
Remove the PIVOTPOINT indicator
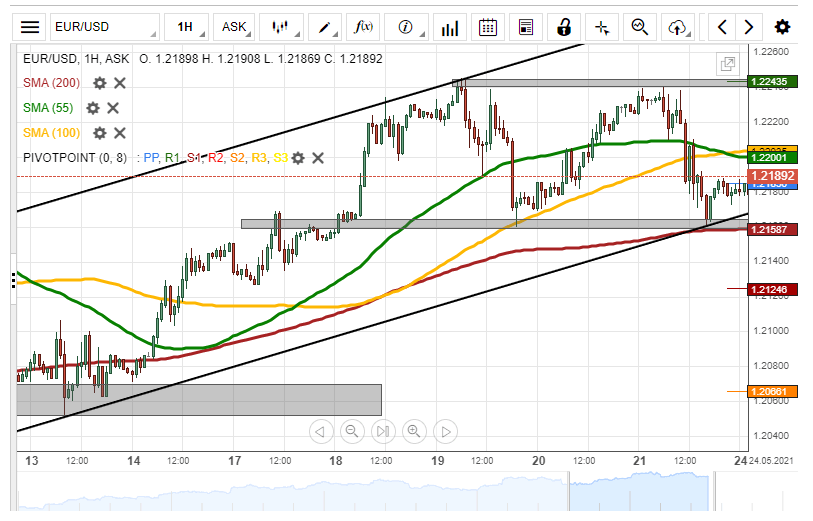pos(318,158)
